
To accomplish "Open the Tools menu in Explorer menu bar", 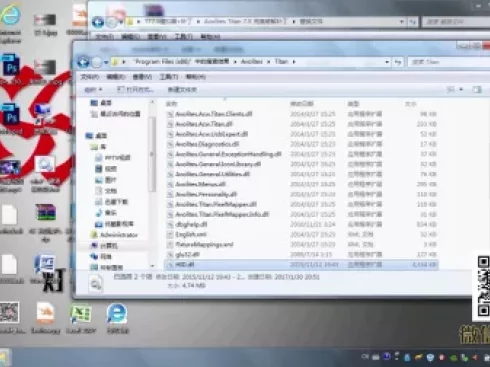I will [168, 77].
